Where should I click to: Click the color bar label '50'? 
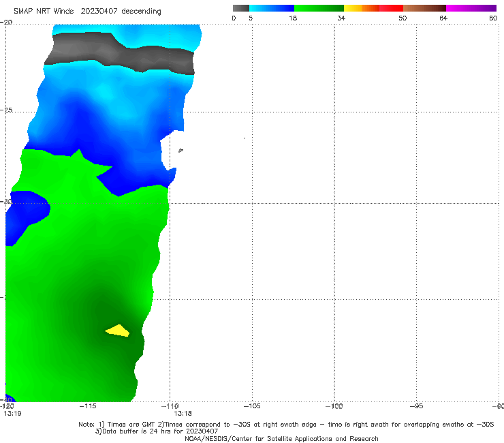tap(403, 18)
